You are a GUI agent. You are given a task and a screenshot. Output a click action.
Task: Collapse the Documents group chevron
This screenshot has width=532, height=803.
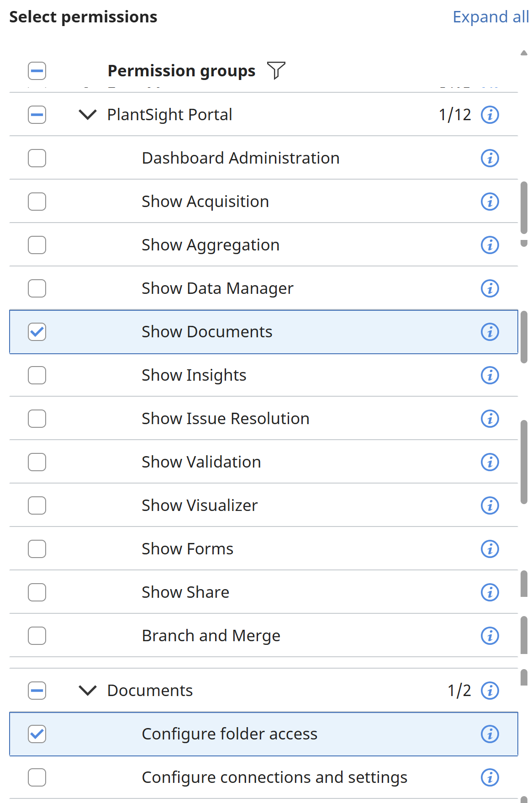[87, 691]
